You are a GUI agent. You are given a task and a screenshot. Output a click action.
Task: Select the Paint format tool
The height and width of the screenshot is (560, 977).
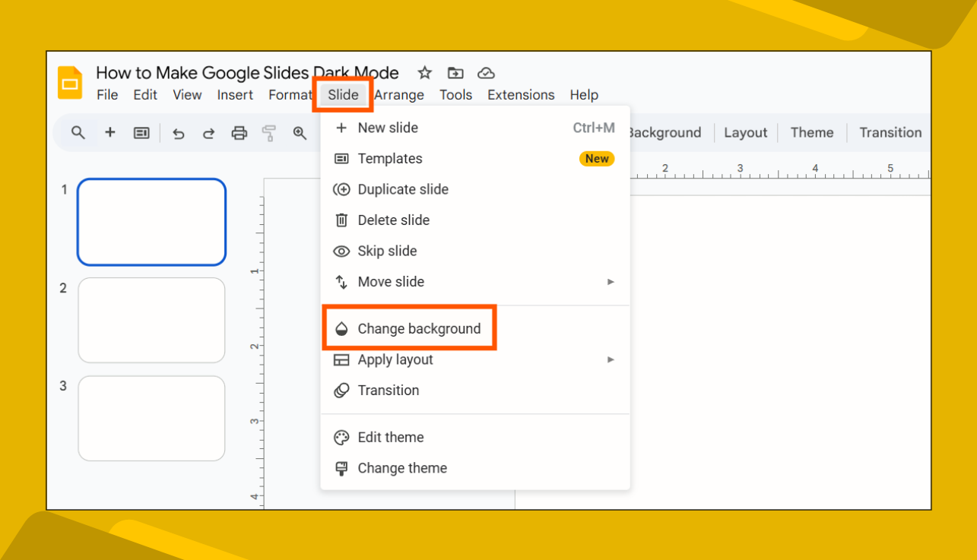pyautogui.click(x=269, y=132)
